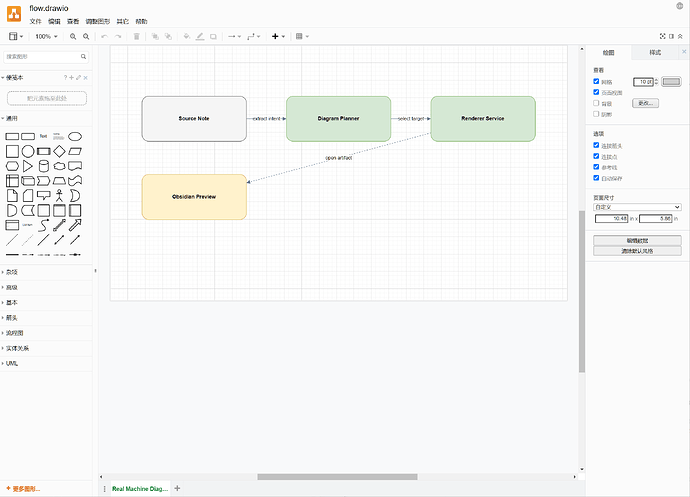Open the File menu

pyautogui.click(x=35, y=22)
